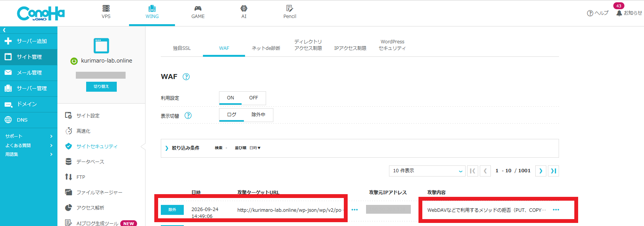Screen dimensions: 644x226
Task: Click the 攻撃内容 column header
Action: (x=436, y=192)
